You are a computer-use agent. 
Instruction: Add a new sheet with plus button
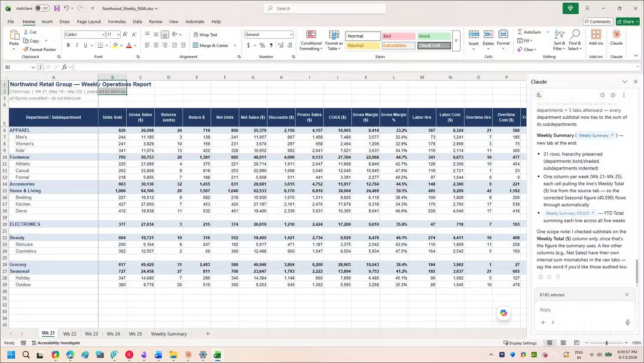[x=208, y=334]
